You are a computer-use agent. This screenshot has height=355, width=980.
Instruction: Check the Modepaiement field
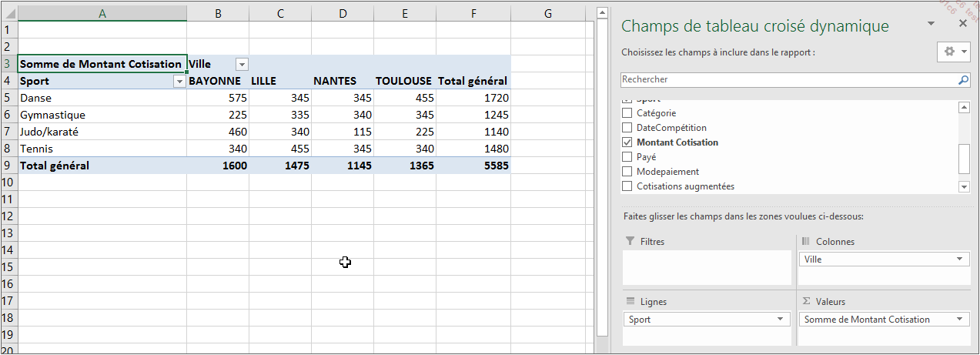[x=627, y=172]
